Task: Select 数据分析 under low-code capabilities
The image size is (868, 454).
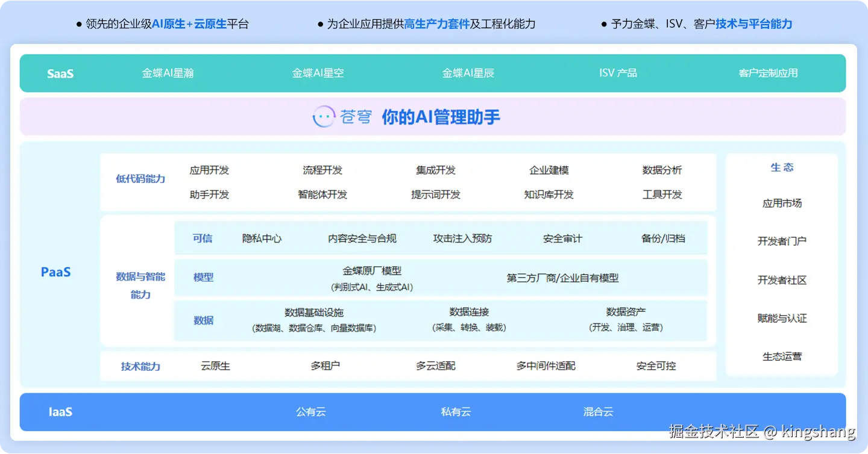Action: coord(662,170)
